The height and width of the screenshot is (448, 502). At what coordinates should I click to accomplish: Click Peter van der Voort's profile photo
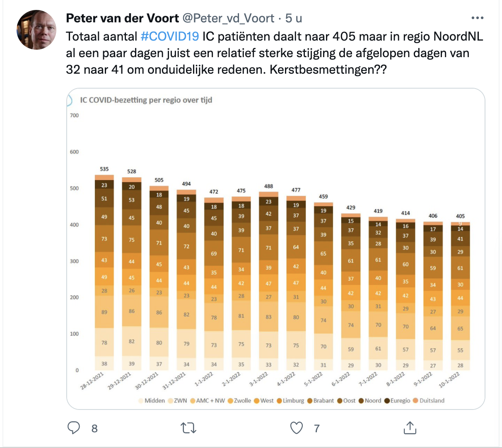pos(36,30)
